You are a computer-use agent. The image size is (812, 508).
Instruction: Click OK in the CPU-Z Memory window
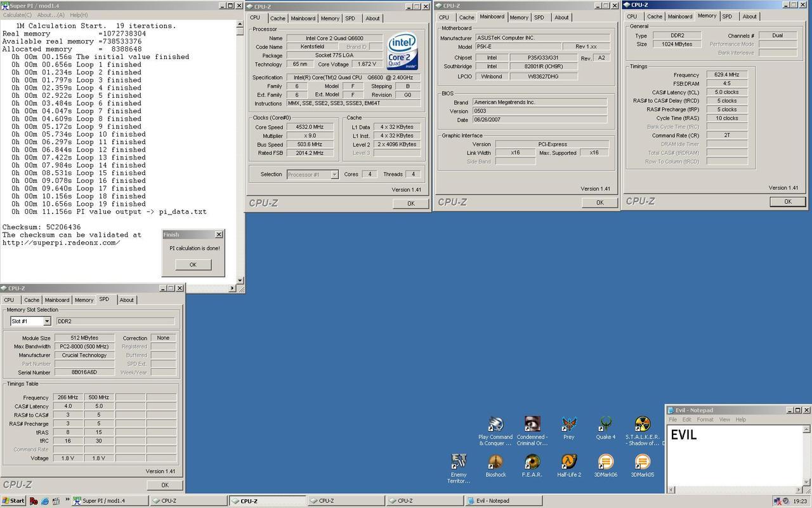click(x=787, y=201)
